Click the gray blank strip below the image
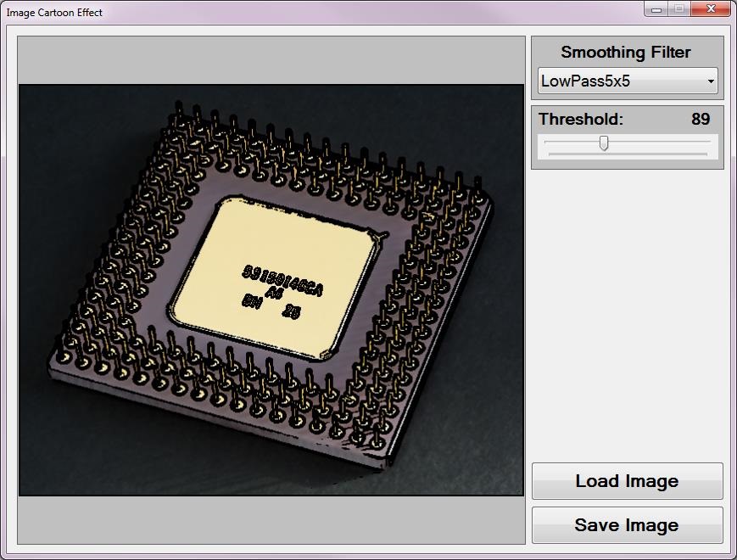 [x=271, y=519]
